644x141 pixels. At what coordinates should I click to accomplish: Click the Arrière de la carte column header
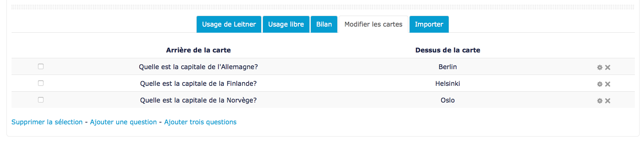click(198, 50)
